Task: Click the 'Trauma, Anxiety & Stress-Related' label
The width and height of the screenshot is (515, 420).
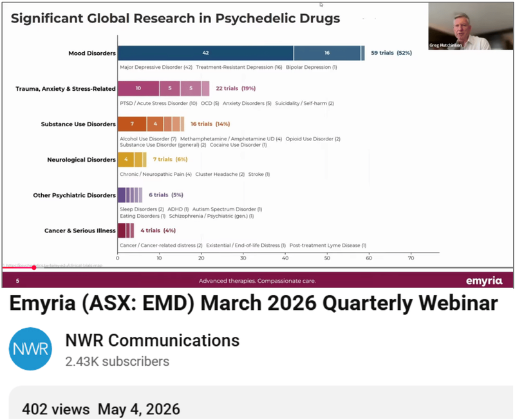Action: pos(66,89)
